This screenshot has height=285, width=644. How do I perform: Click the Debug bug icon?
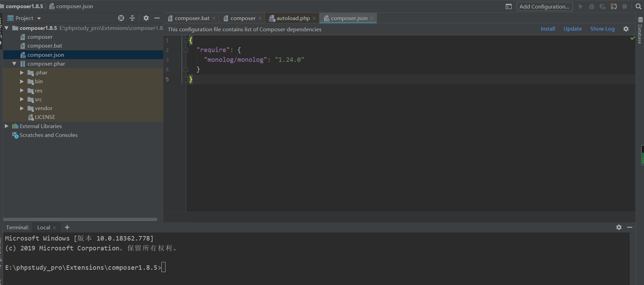[x=592, y=6]
